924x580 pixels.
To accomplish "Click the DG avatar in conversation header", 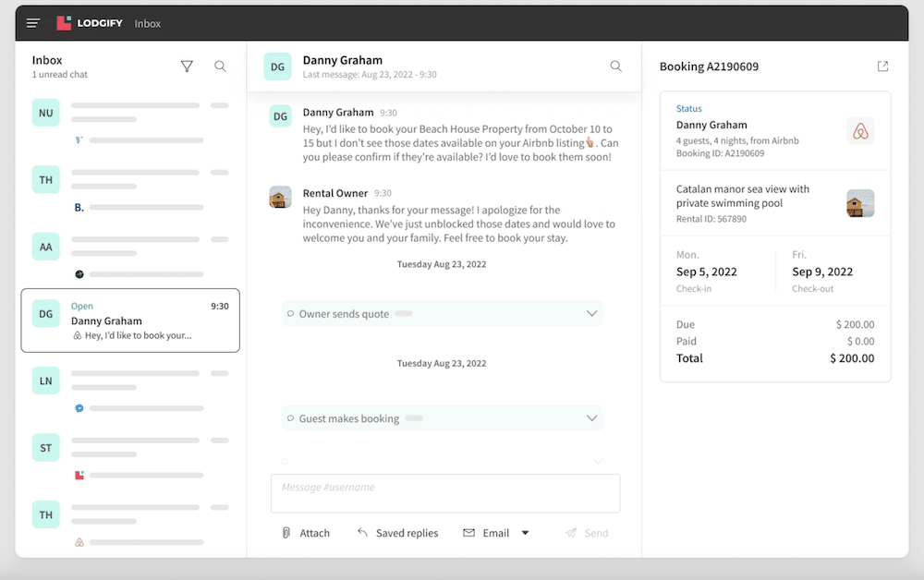I will click(277, 66).
